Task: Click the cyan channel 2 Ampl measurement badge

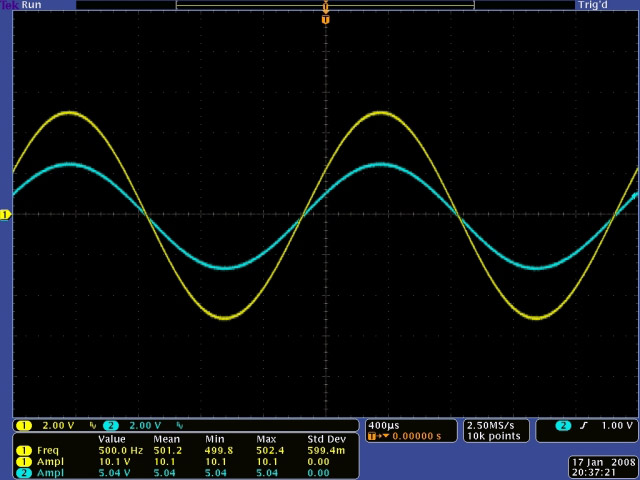Action: click(x=24, y=472)
